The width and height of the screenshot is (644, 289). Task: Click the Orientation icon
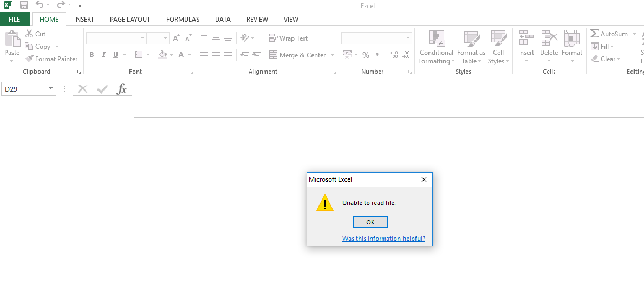(x=245, y=38)
